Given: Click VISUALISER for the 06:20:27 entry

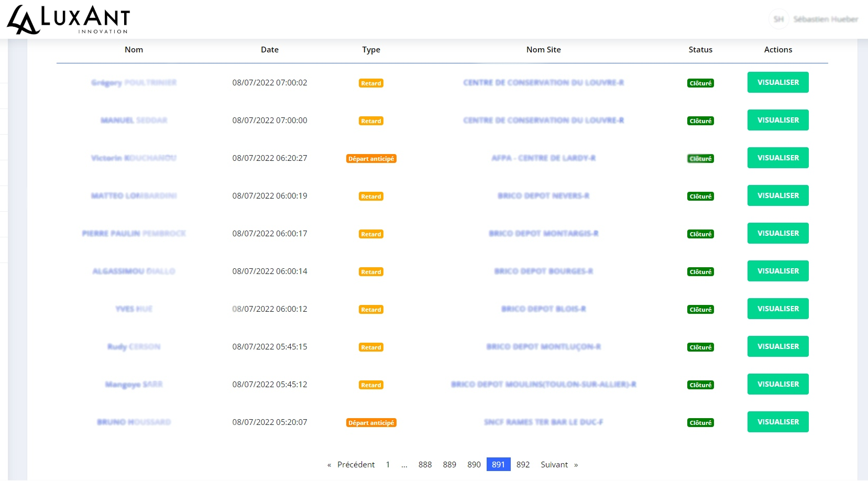Looking at the screenshot, I should tap(777, 158).
